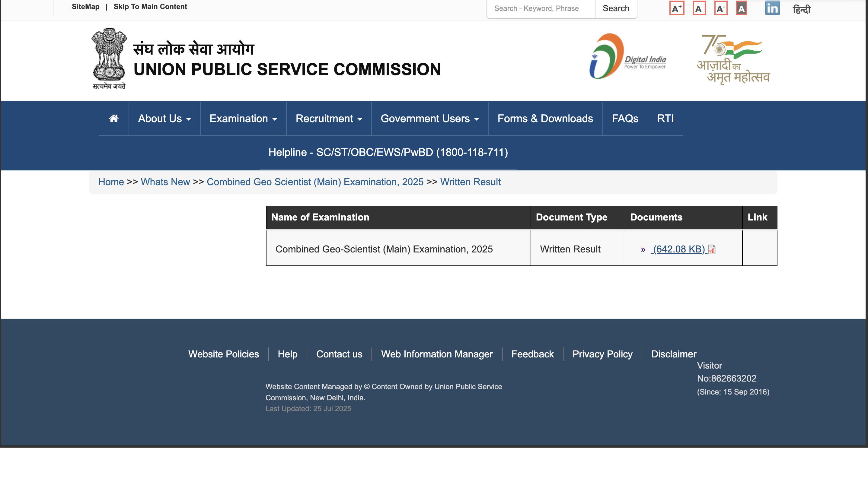868x482 pixels.
Task: Click 'Link' column header
Action: [x=760, y=217]
